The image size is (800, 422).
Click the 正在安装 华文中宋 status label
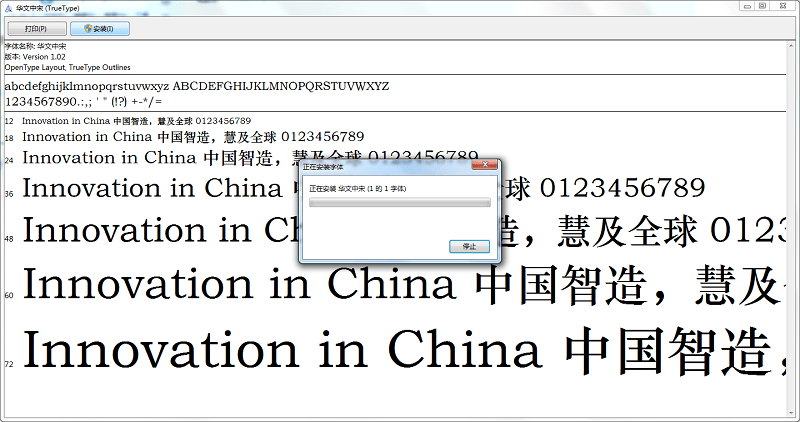click(358, 189)
